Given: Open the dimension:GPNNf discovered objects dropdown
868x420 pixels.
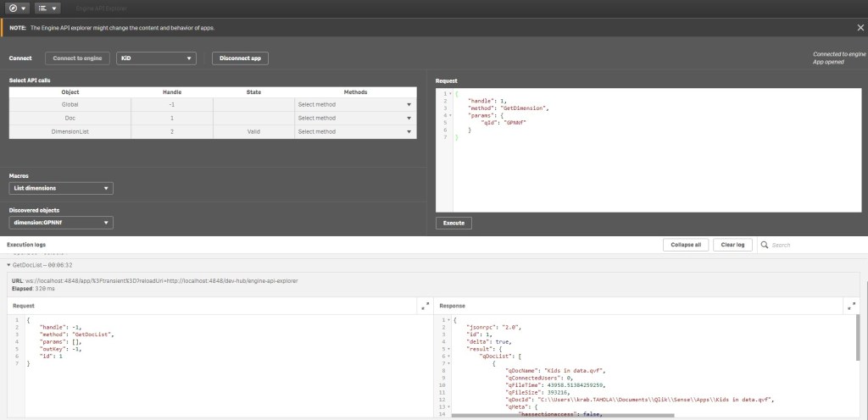Looking at the screenshot, I should point(61,223).
